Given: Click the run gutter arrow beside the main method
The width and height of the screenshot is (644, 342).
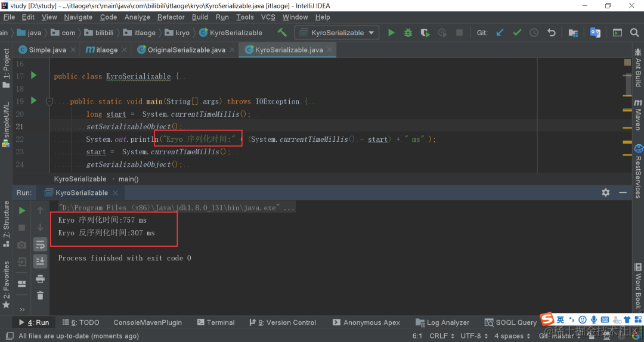Looking at the screenshot, I should [33, 101].
